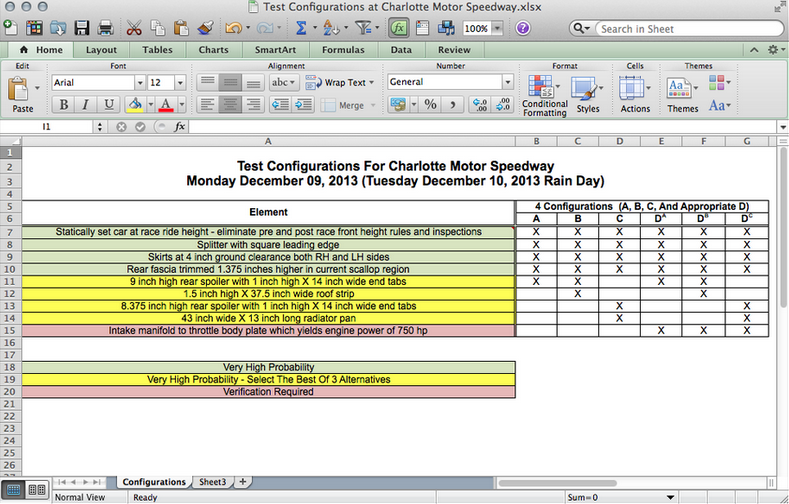Open the text orientation abc dropdown

[x=284, y=82]
